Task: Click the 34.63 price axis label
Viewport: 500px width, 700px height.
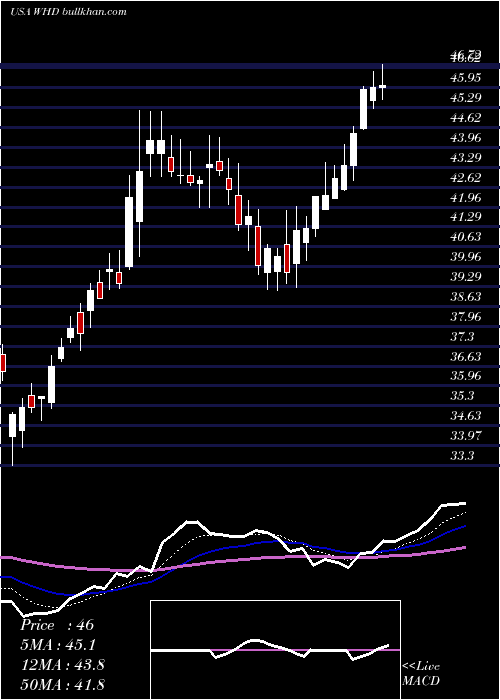Action: 466,416
